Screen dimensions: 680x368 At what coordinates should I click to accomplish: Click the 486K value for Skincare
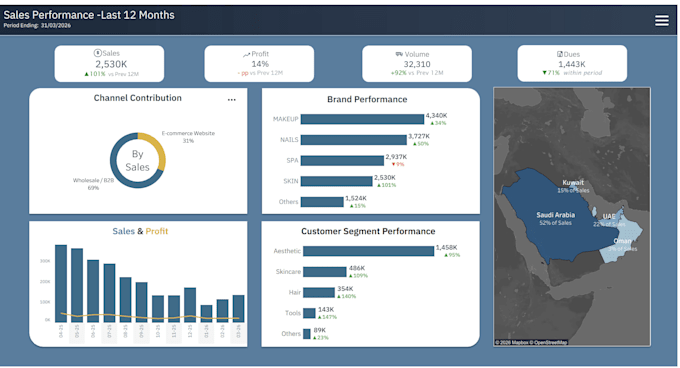click(x=357, y=268)
